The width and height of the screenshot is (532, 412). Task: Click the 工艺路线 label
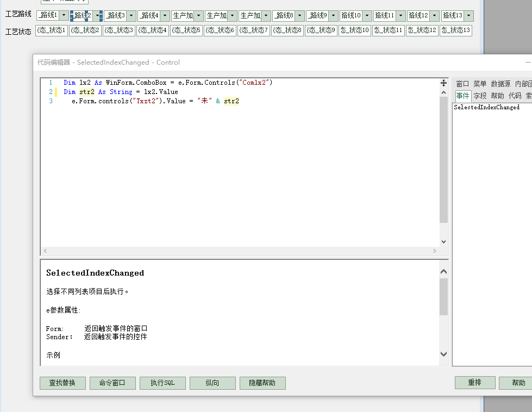click(x=18, y=14)
